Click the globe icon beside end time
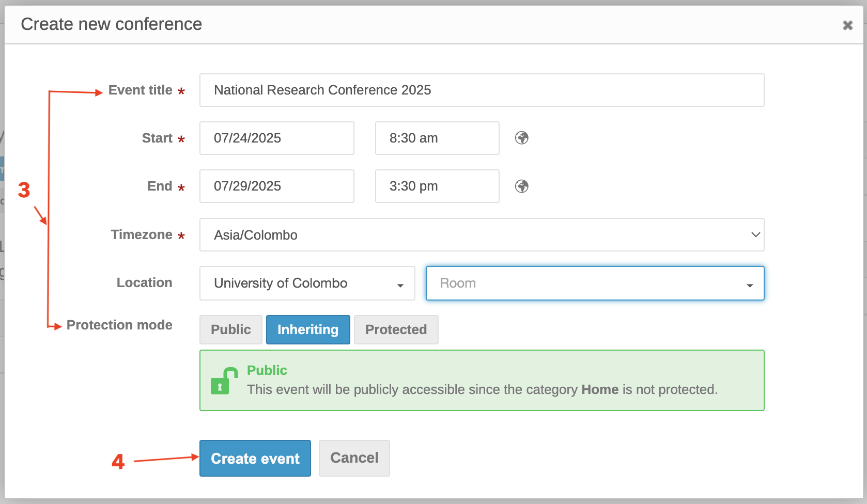The image size is (867, 504). coord(522,186)
